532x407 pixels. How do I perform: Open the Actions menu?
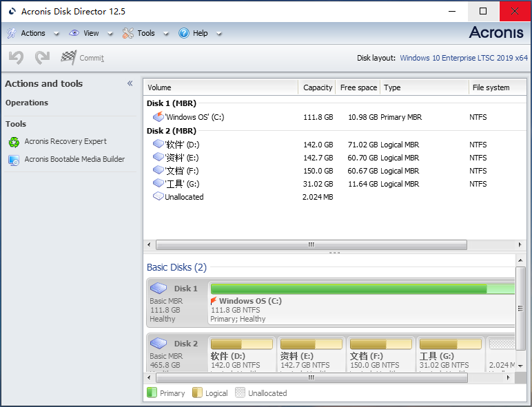[x=33, y=33]
